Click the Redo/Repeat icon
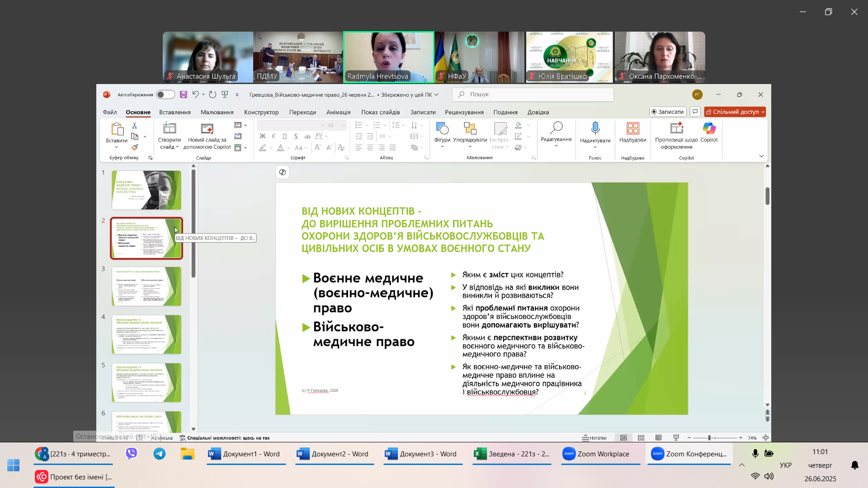Viewport: 868px width, 488px height. click(x=212, y=94)
